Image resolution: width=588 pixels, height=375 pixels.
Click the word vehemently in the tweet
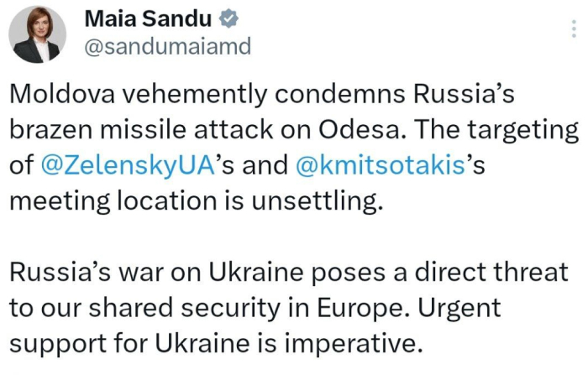(x=195, y=94)
